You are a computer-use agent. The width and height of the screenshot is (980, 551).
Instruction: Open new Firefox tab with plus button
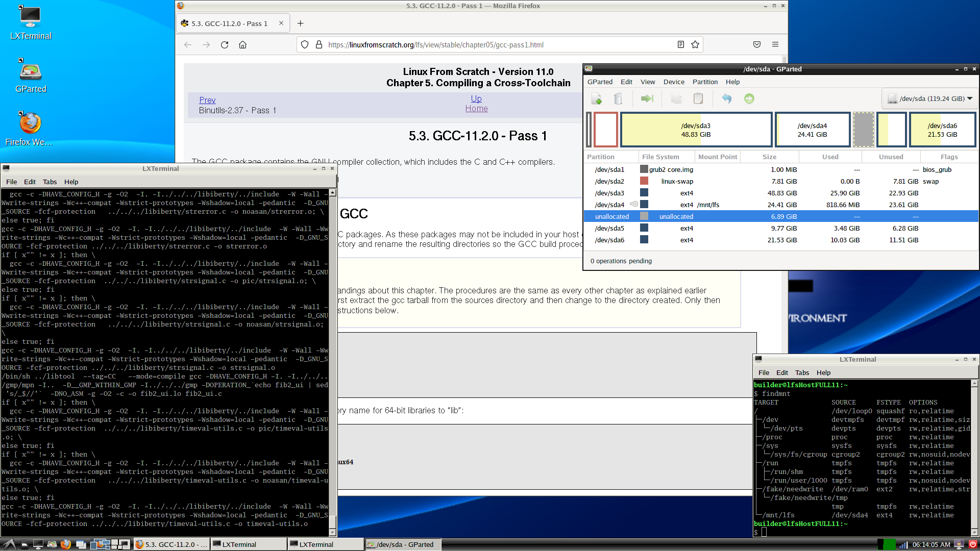coord(300,23)
